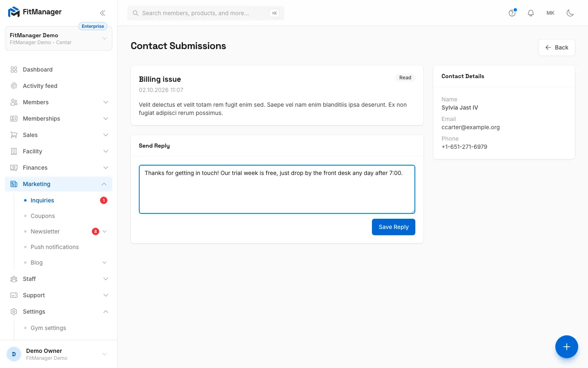Open the FitManager Demo gym switcher

click(x=58, y=38)
